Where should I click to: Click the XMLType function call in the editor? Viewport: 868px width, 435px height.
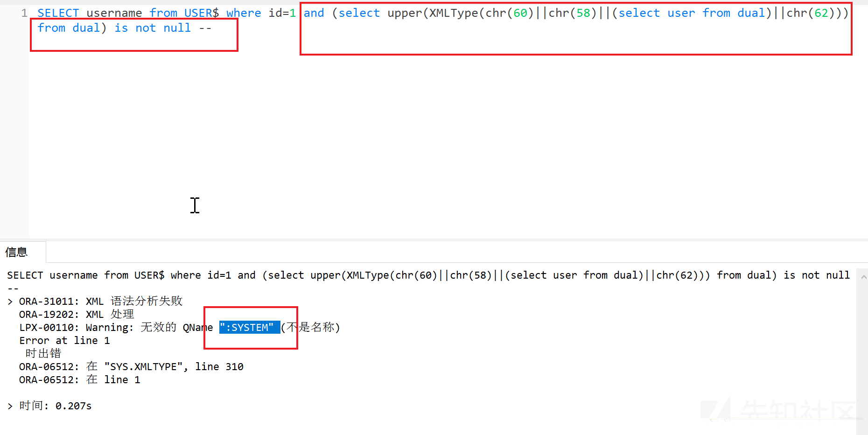(454, 13)
